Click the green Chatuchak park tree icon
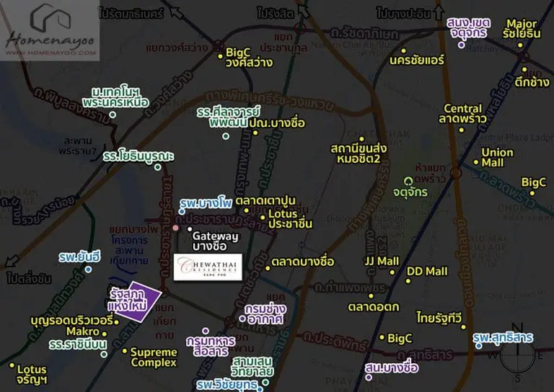Image resolution: width=554 pixels, height=392 pixels. tap(409, 182)
